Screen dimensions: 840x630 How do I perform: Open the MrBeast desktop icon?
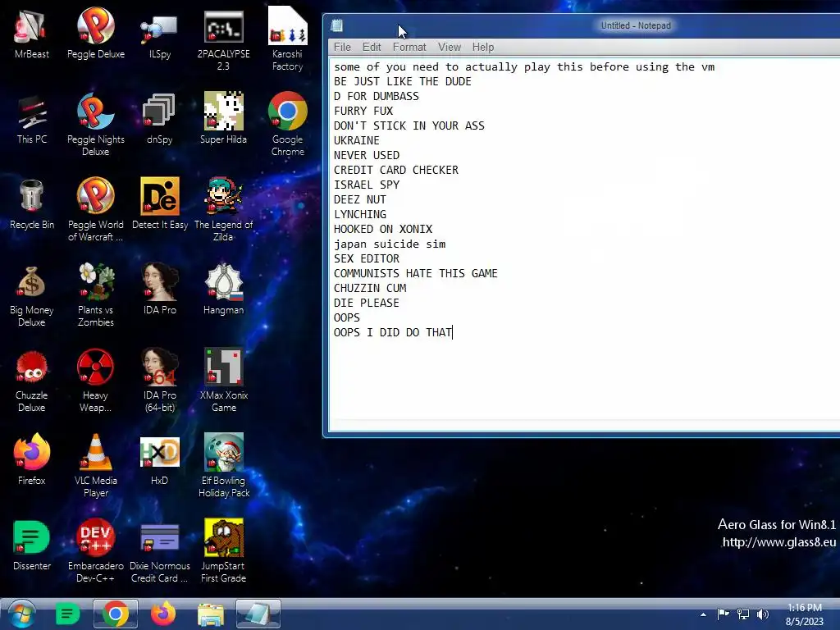click(x=31, y=33)
